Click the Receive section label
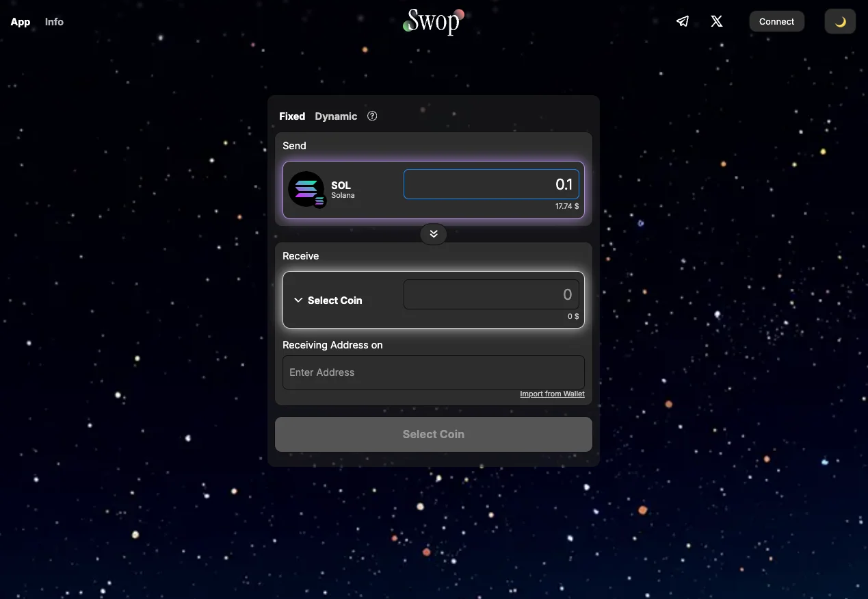The width and height of the screenshot is (868, 599). pyautogui.click(x=301, y=256)
